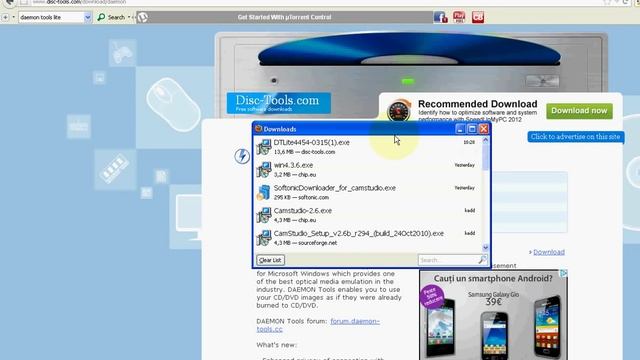Open the dropdown arrow beside the plus icon
Screen dimensions: 640x360
13,17
